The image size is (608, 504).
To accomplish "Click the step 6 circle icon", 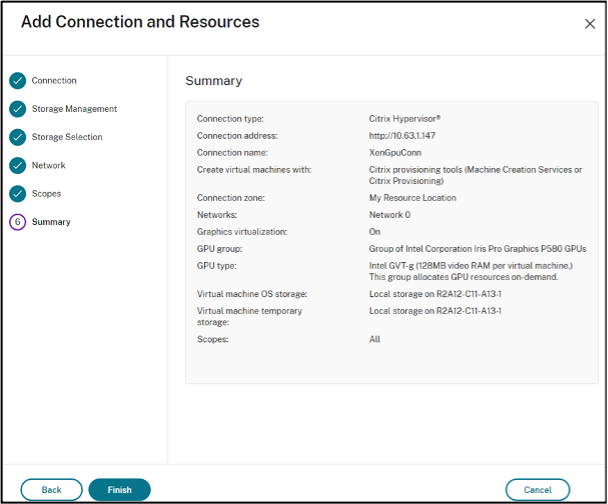I will coord(18,222).
